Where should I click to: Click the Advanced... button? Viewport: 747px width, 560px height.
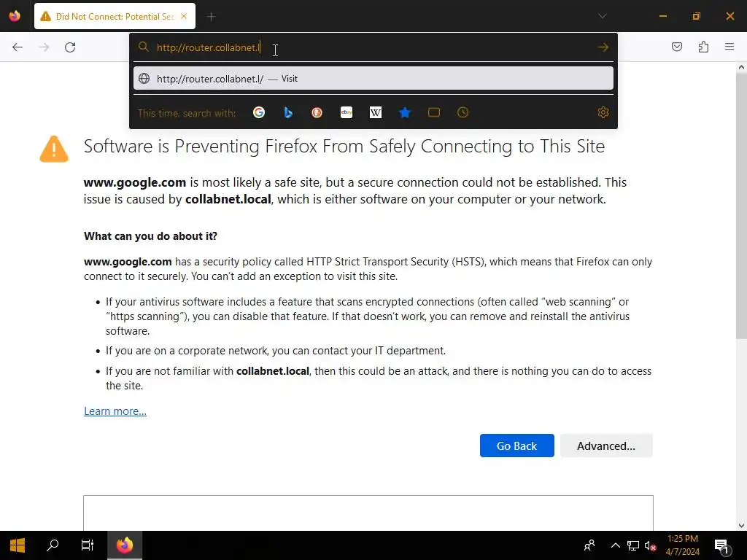coord(606,446)
